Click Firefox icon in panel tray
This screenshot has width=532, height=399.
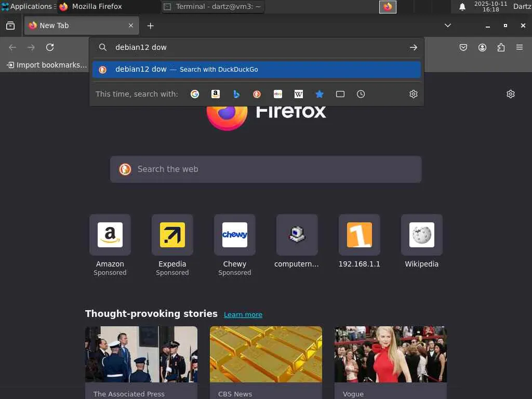coord(388,7)
